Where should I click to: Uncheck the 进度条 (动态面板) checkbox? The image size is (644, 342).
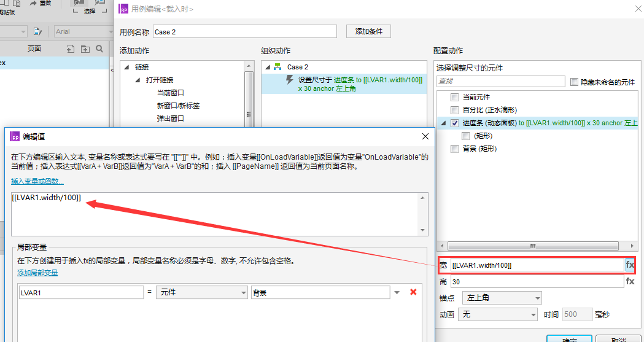[x=454, y=123]
